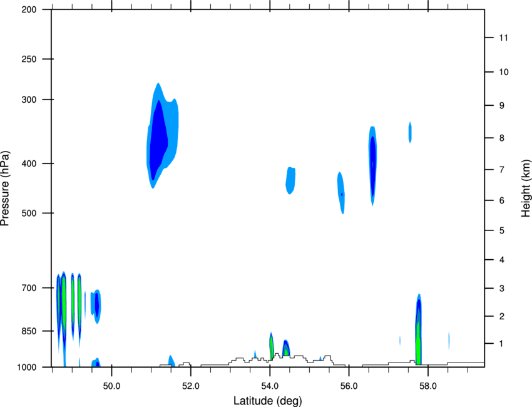Click the light blue bump near 51.5 degrees at surface
The image size is (532, 407).
click(x=171, y=361)
